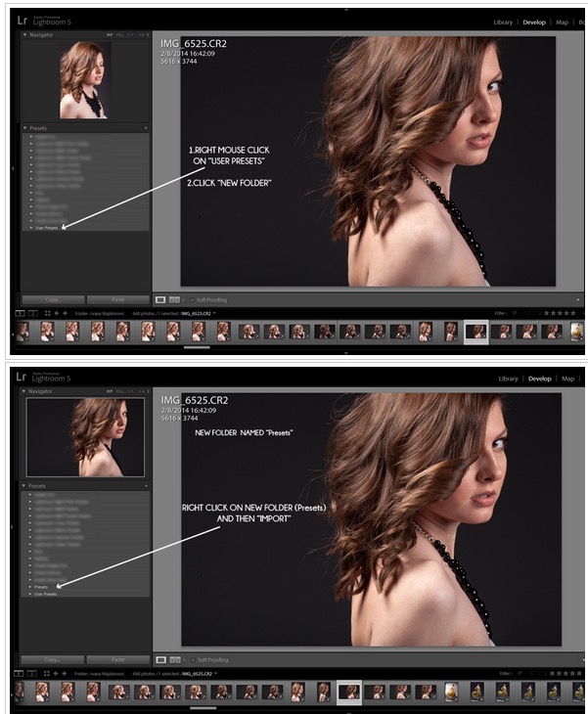The image size is (588, 714).
Task: Click Before/After view icon in bottom screenshot toolbar
Action: [175, 659]
